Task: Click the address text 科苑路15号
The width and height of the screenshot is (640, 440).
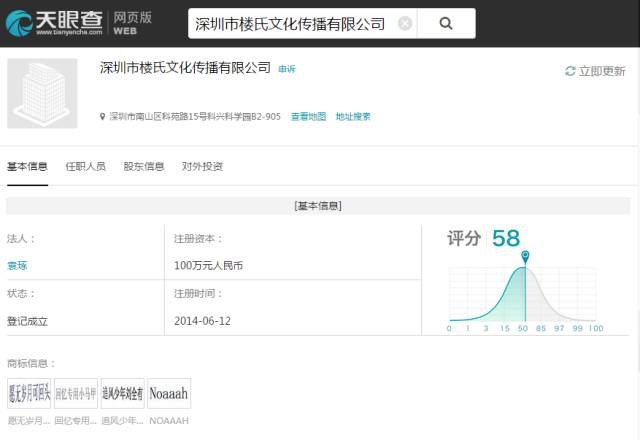Action: (x=180, y=117)
